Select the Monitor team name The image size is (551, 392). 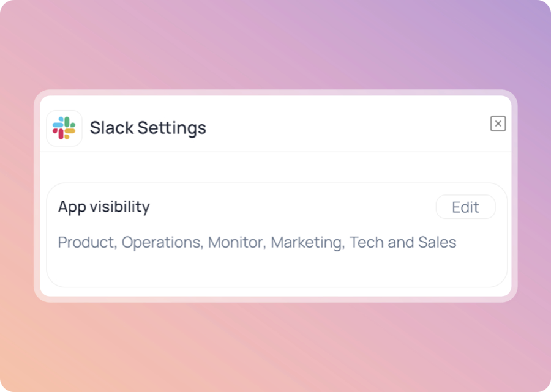236,242
